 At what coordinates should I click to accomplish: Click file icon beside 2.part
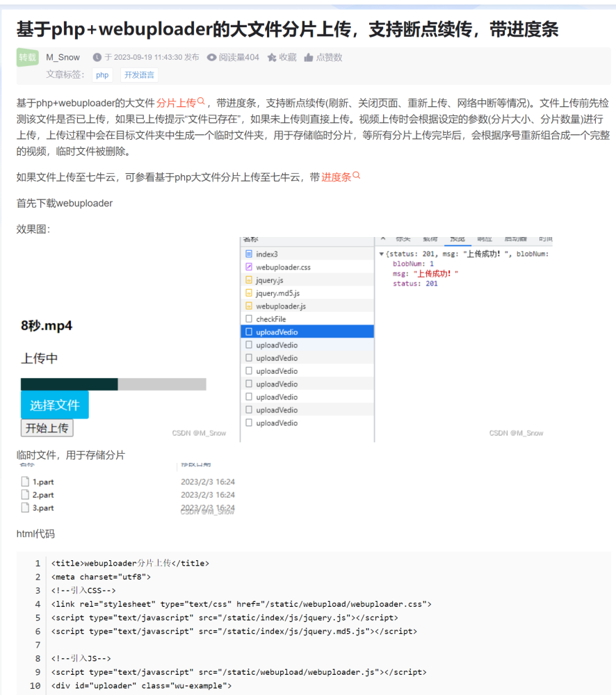(25, 494)
